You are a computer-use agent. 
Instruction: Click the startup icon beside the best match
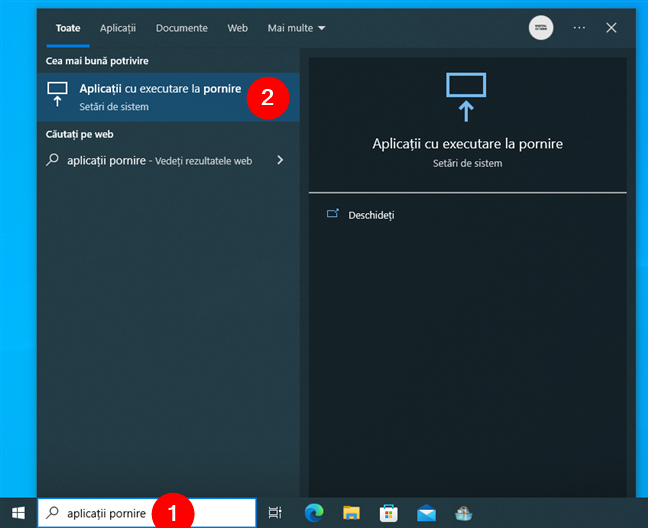pyautogui.click(x=57, y=95)
